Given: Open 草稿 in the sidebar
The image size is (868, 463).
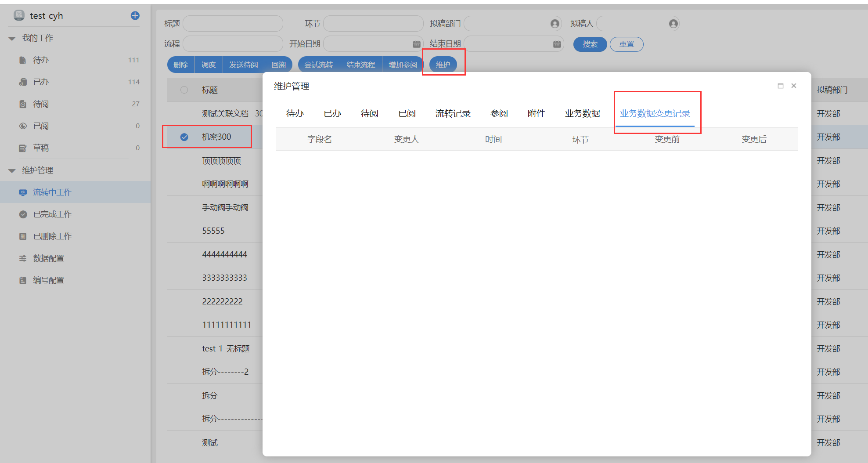Looking at the screenshot, I should 75,148.
